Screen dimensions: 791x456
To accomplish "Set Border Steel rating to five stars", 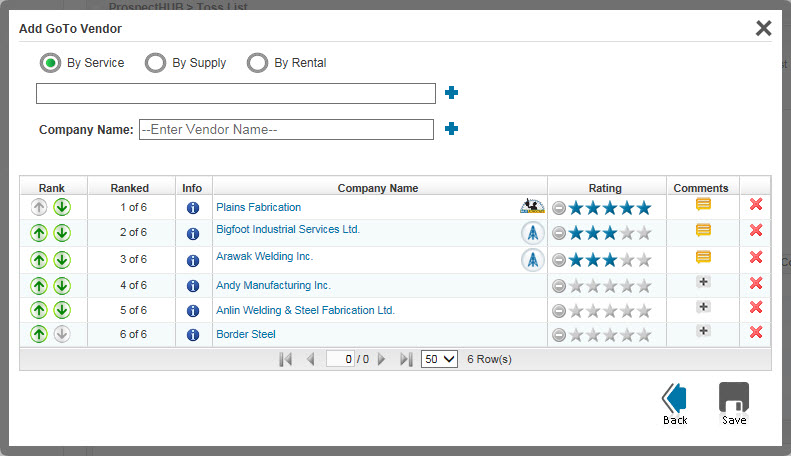I will click(x=643, y=335).
